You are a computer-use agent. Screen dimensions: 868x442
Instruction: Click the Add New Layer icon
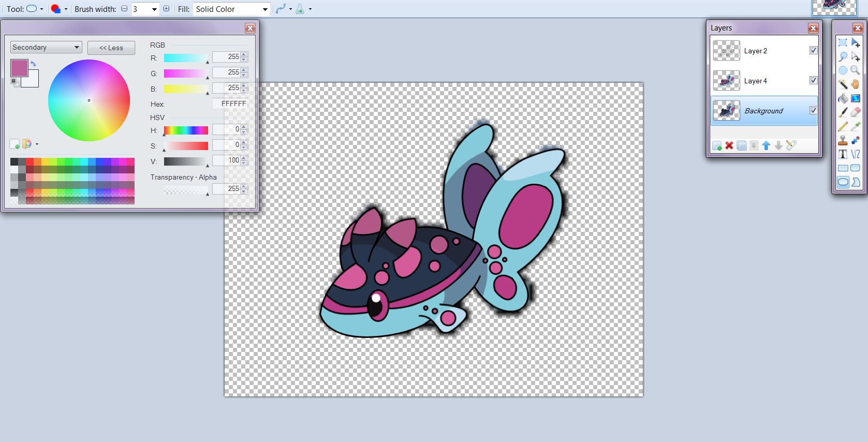click(717, 146)
